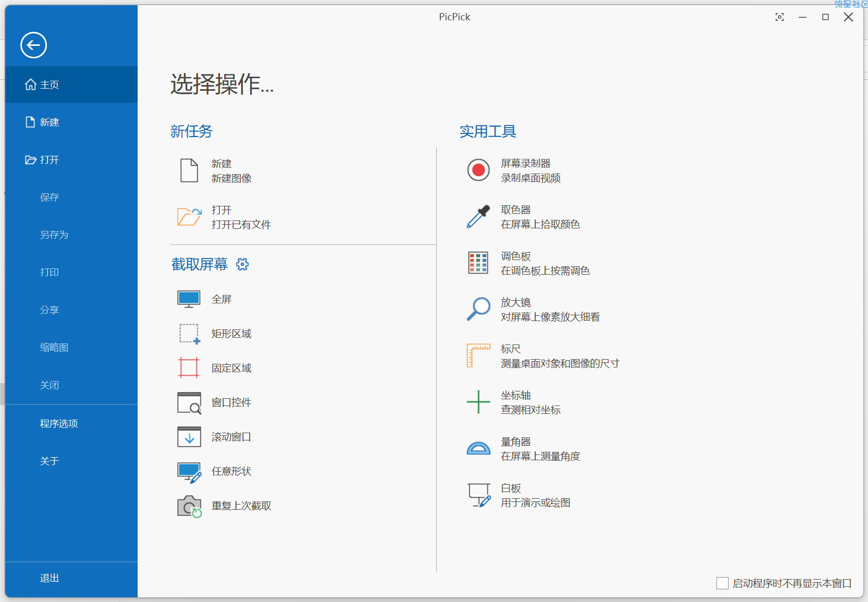Choose 任意形状 capture label
868x602 pixels.
coord(231,471)
